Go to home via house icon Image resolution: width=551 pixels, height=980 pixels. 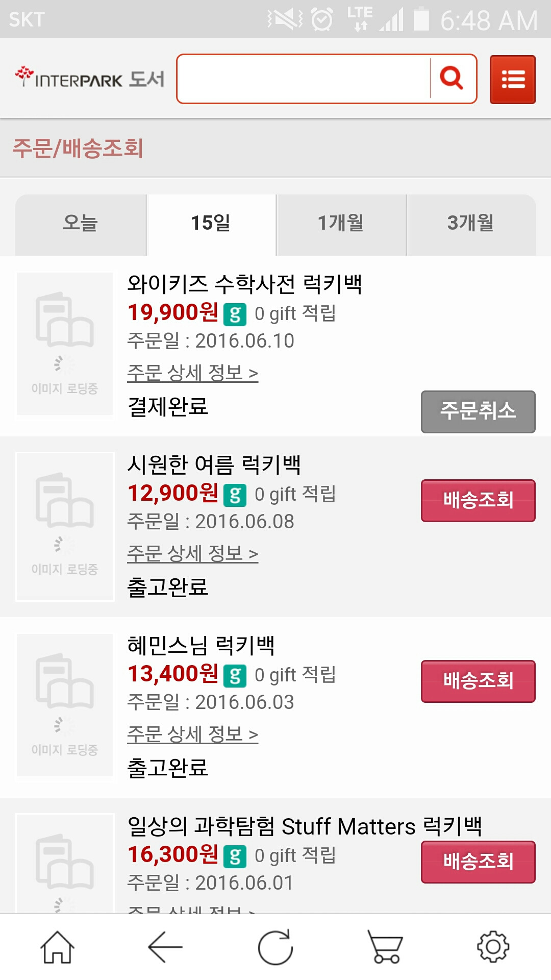click(x=57, y=947)
